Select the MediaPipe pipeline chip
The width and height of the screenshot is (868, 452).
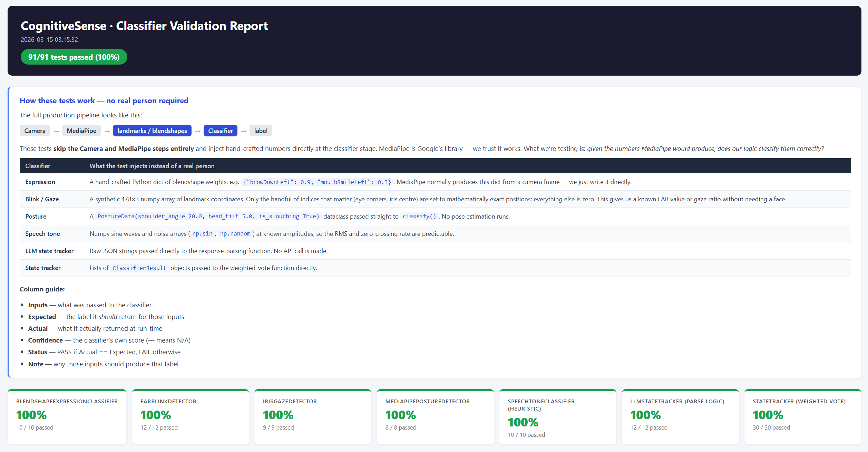pos(81,131)
